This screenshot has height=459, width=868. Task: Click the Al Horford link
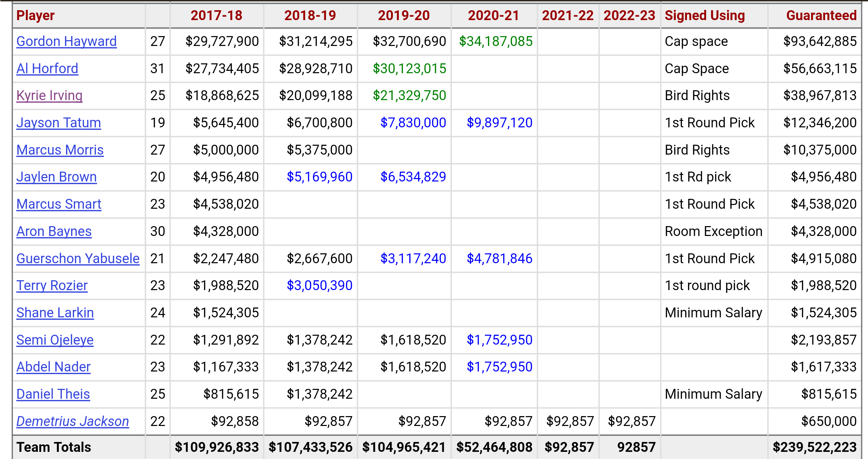(47, 69)
